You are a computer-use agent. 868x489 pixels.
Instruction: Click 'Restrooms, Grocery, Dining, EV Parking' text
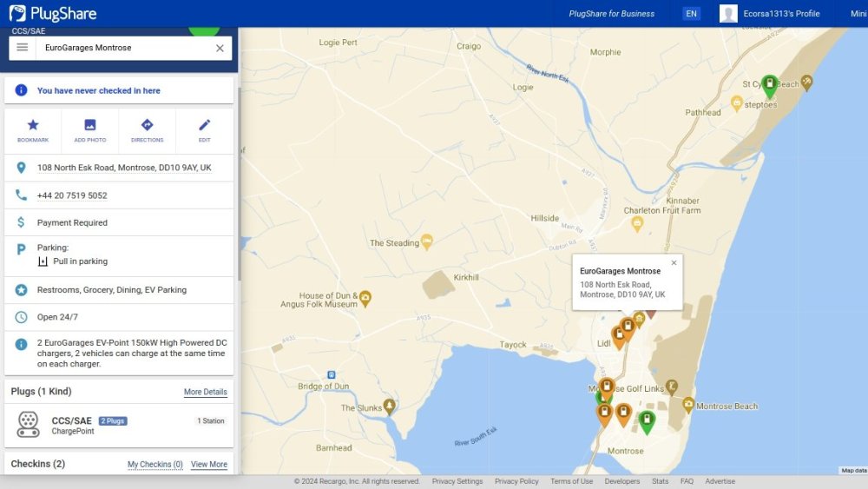(x=112, y=289)
